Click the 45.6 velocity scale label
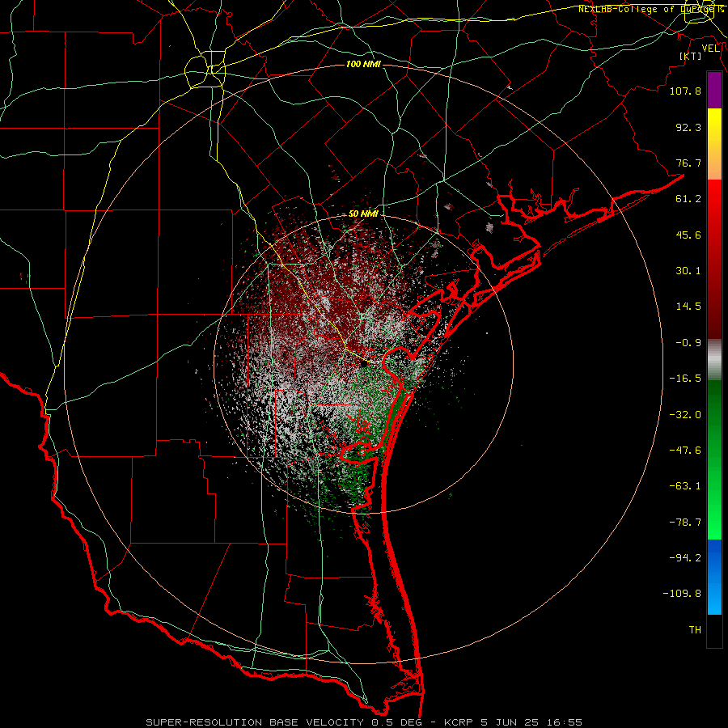Viewport: 728px width, 728px height. [x=688, y=235]
